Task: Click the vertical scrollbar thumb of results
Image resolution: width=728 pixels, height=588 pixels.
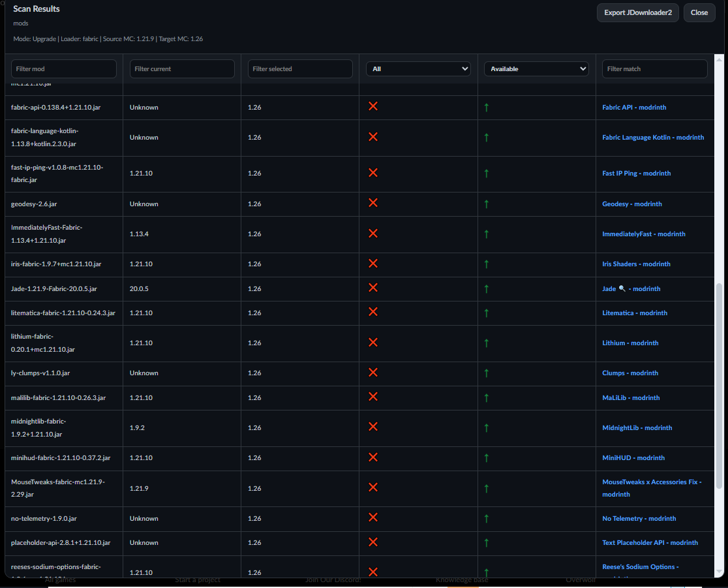Action: [x=719, y=386]
